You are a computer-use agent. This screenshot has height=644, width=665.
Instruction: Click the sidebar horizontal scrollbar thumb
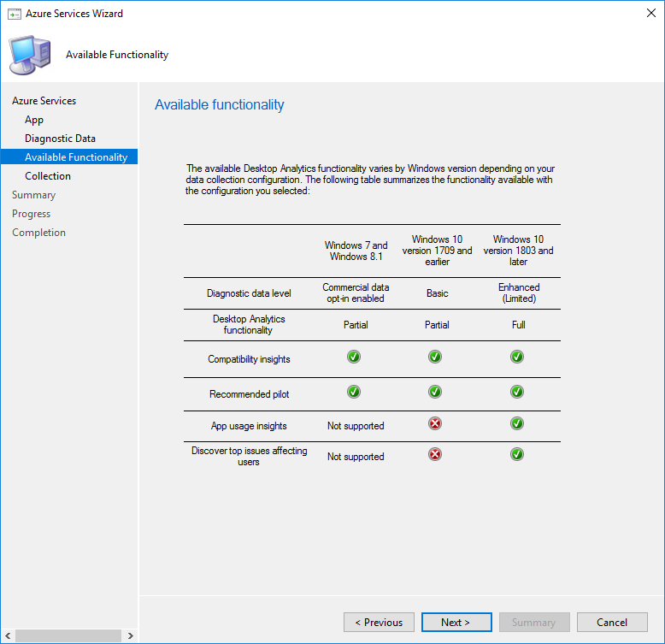point(68,635)
